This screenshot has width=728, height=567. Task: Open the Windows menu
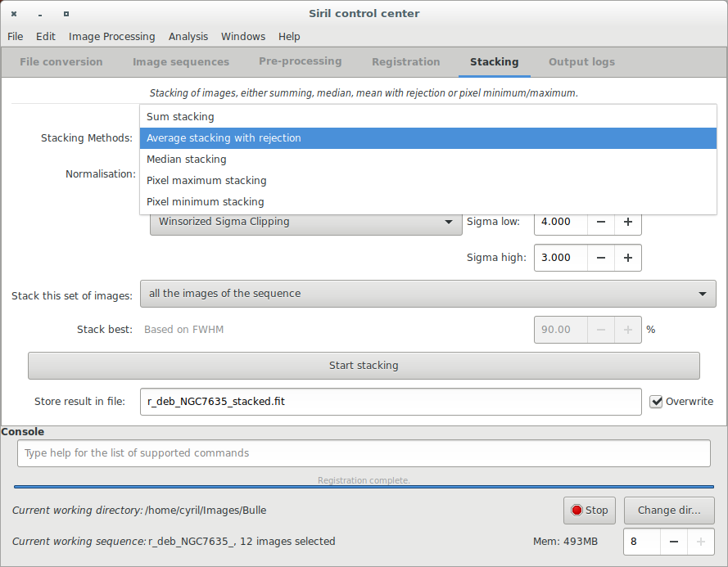click(x=243, y=36)
